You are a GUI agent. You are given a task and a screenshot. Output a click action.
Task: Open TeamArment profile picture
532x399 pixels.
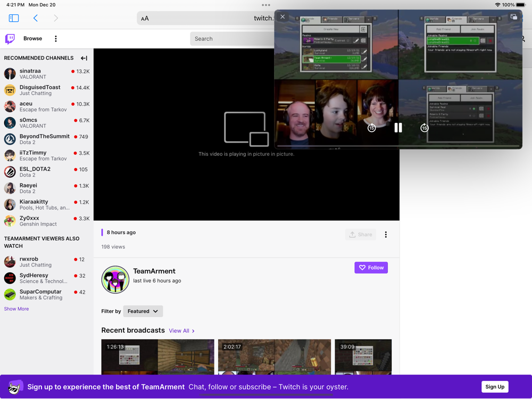coord(115,280)
